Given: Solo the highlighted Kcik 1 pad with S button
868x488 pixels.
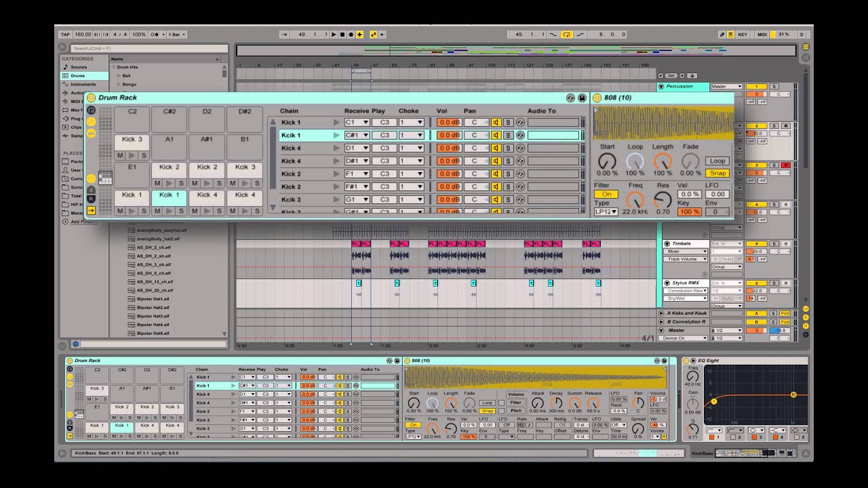Looking at the screenshot, I should pos(181,211).
